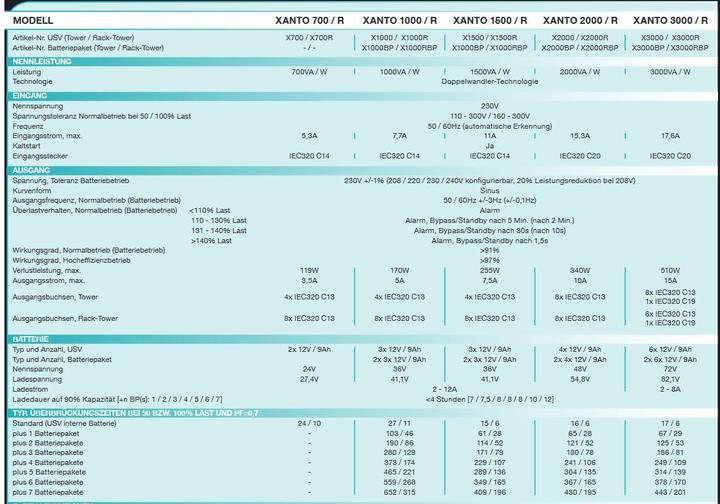This screenshot has height=504, width=720.
Task: Select the charging voltage "82,1V"
Action: (x=670, y=379)
